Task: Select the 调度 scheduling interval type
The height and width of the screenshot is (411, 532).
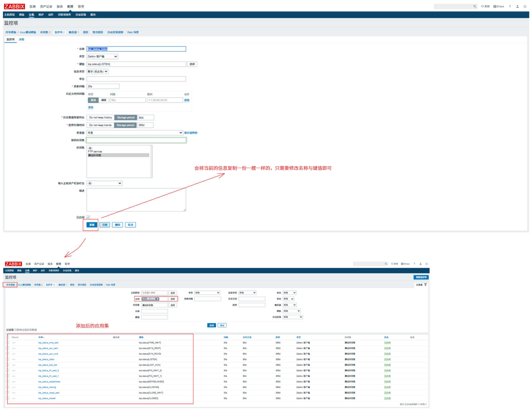Action: tap(104, 100)
